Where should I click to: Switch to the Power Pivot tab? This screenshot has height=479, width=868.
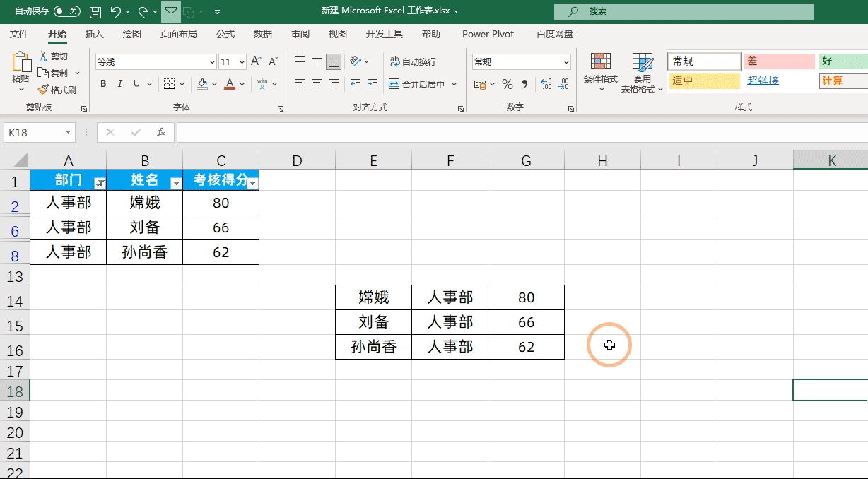[x=488, y=34]
